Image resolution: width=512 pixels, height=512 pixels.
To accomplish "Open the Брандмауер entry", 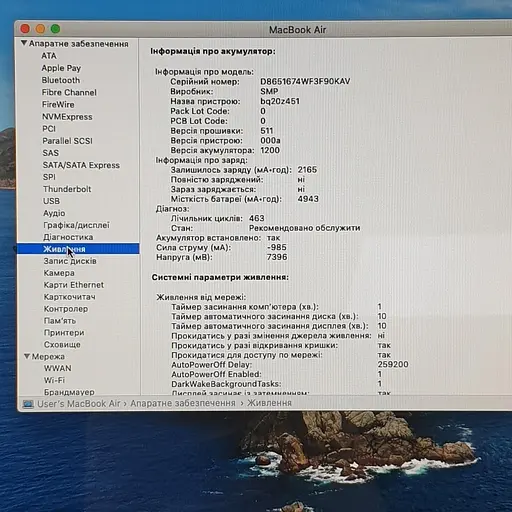I will coord(69,392).
